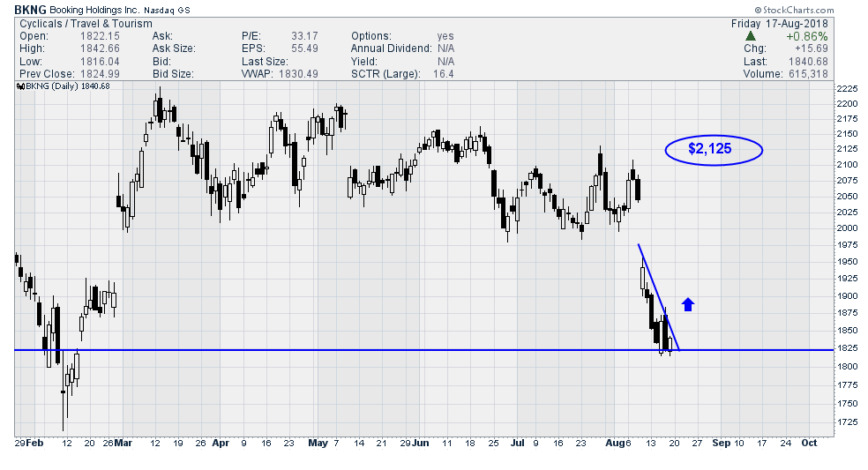868x470 pixels.
Task: Select the EPS value 55.49
Action: pos(304,48)
